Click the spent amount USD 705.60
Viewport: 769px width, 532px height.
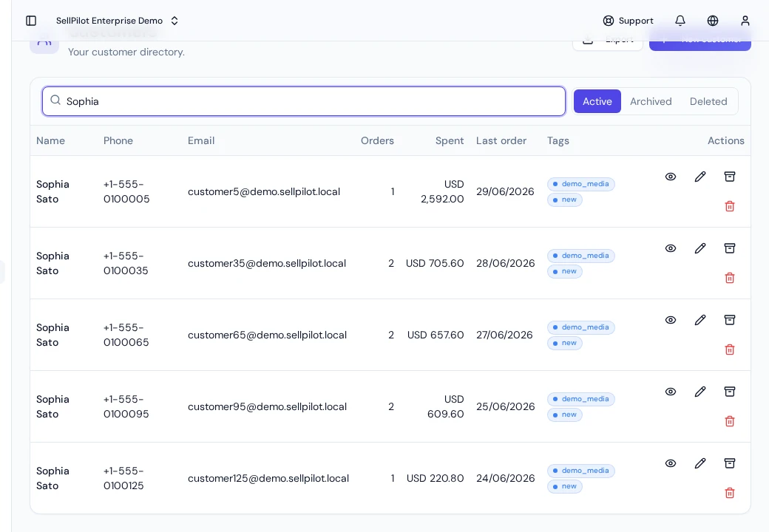[x=435, y=263]
